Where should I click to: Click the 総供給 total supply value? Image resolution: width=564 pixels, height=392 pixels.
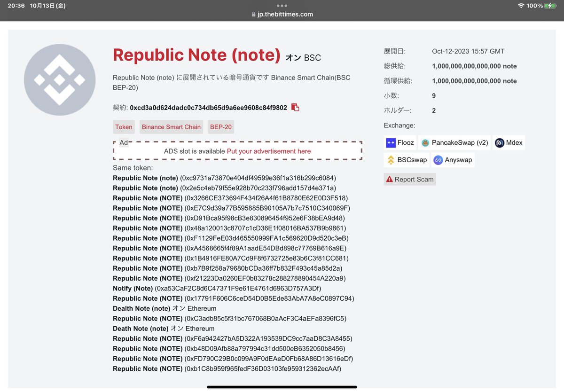pyautogui.click(x=474, y=66)
